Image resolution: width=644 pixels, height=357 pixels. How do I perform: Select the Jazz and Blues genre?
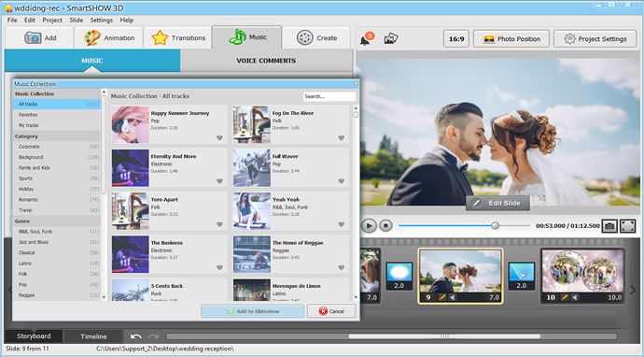point(57,242)
